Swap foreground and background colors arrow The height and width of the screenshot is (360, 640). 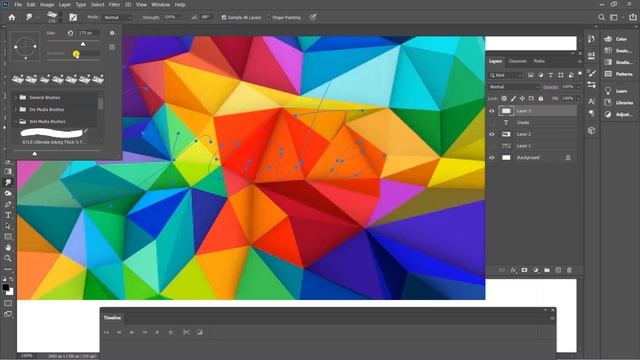coord(11,279)
